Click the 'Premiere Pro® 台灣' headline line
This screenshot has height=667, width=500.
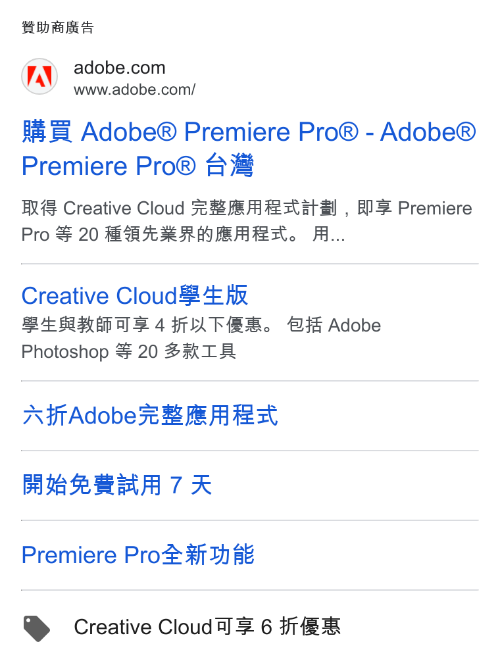[138, 166]
